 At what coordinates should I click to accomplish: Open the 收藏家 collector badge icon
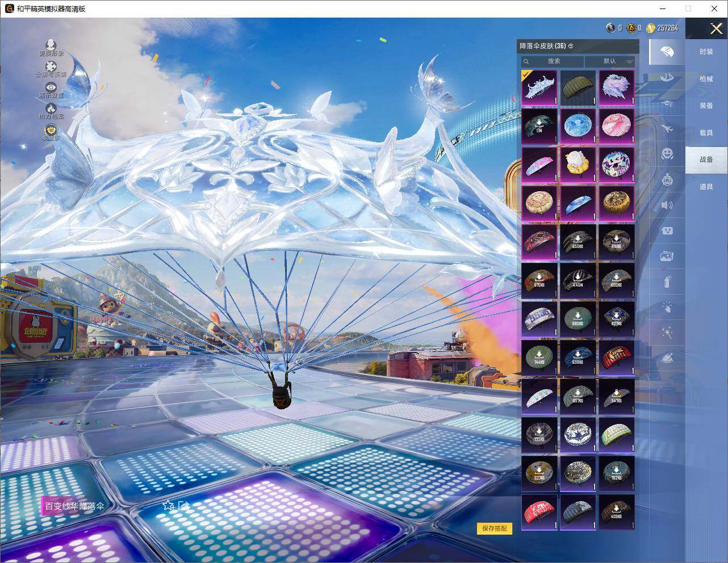51,131
